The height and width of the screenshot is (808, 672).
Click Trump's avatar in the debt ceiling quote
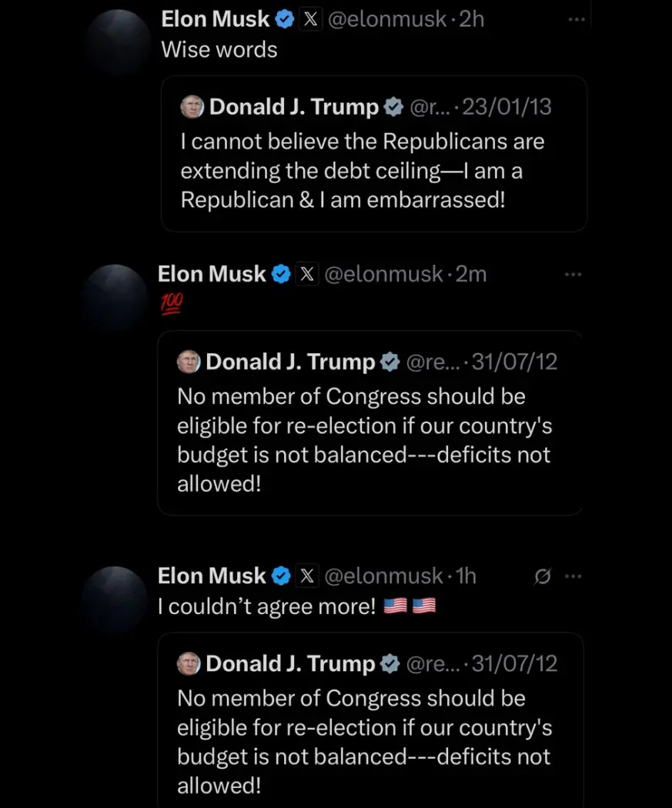192,108
